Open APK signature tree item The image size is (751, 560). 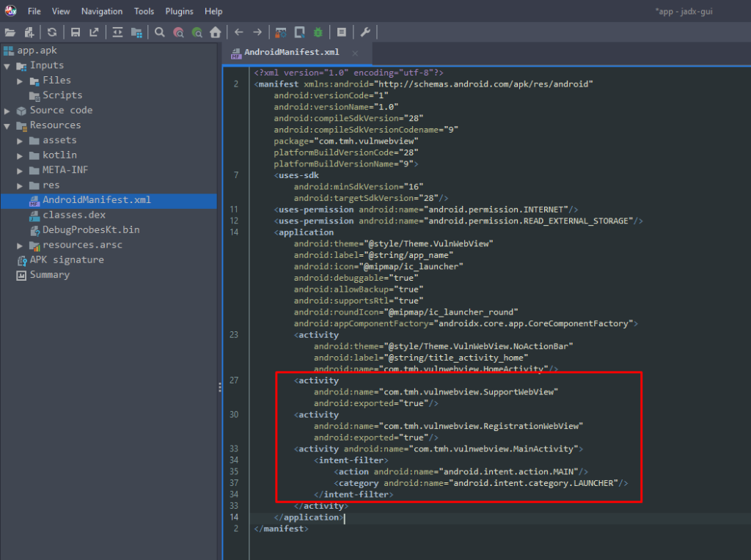(x=67, y=260)
